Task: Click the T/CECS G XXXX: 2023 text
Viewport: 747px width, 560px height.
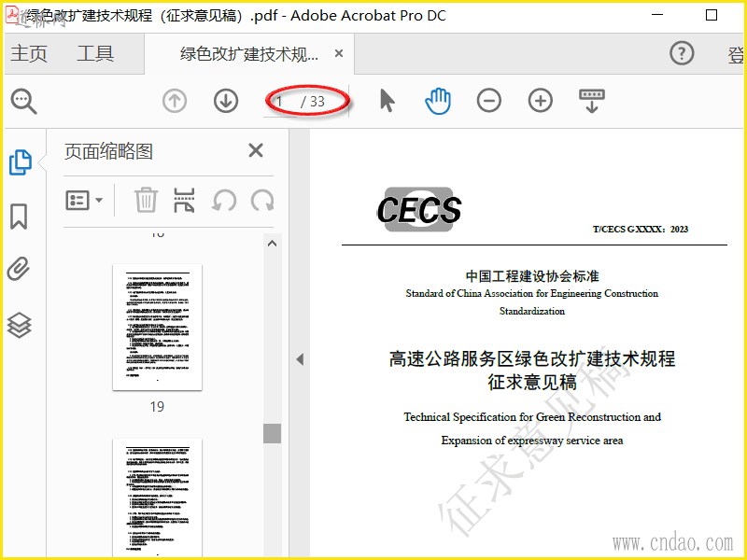Action: click(x=641, y=229)
